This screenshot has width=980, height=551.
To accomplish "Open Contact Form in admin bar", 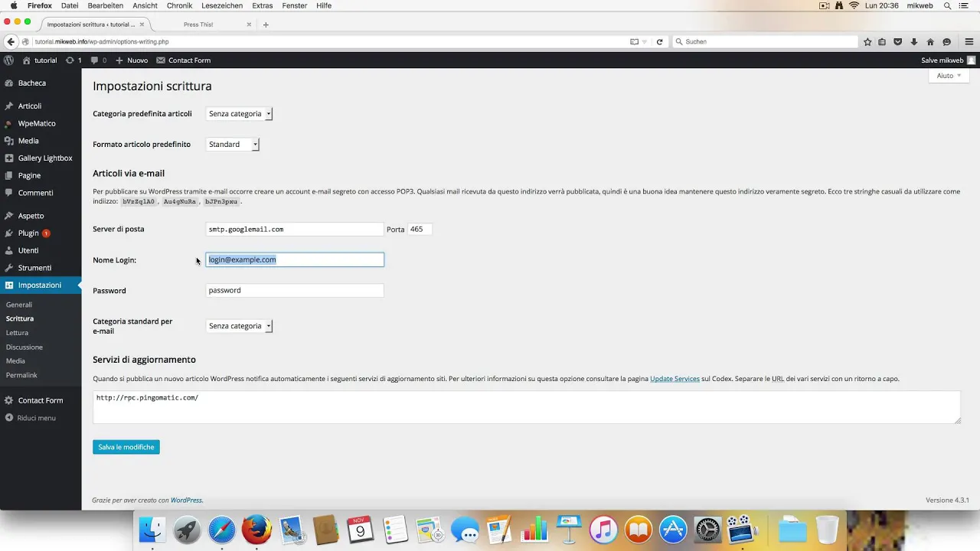I will [x=184, y=60].
